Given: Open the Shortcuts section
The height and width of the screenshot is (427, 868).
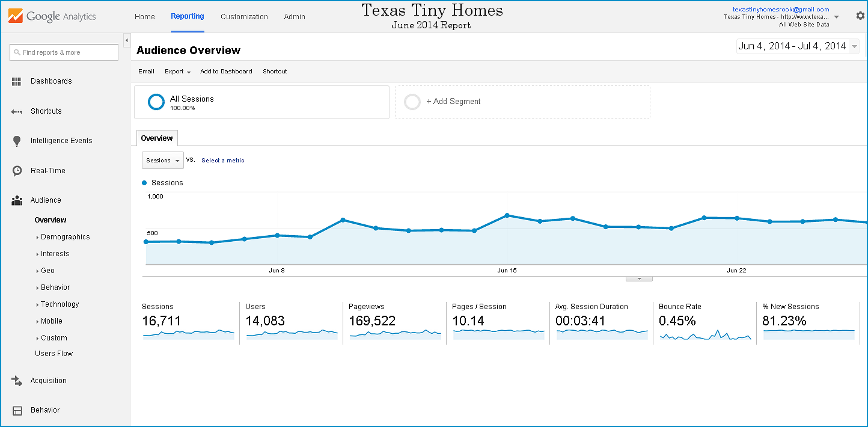Looking at the screenshot, I should 46,111.
